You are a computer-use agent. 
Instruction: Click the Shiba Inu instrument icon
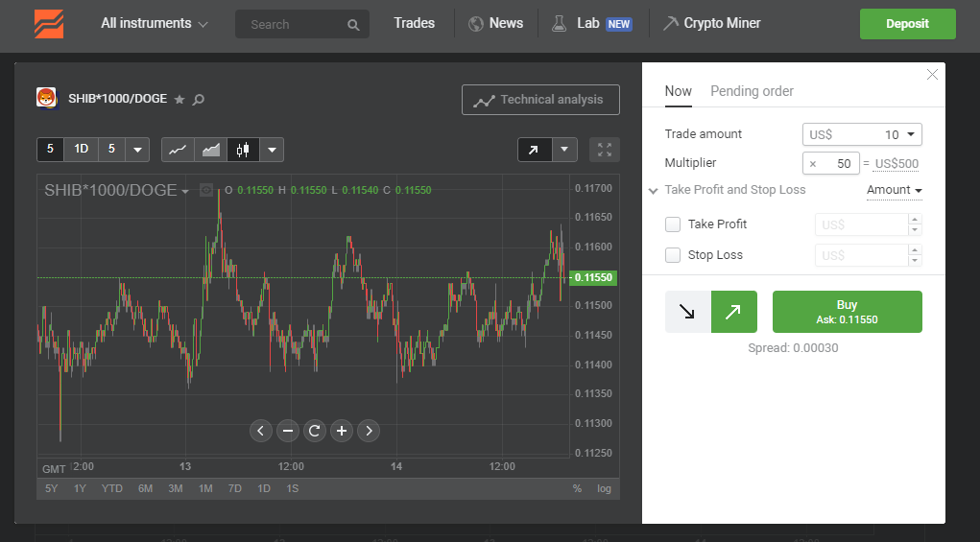tap(47, 98)
